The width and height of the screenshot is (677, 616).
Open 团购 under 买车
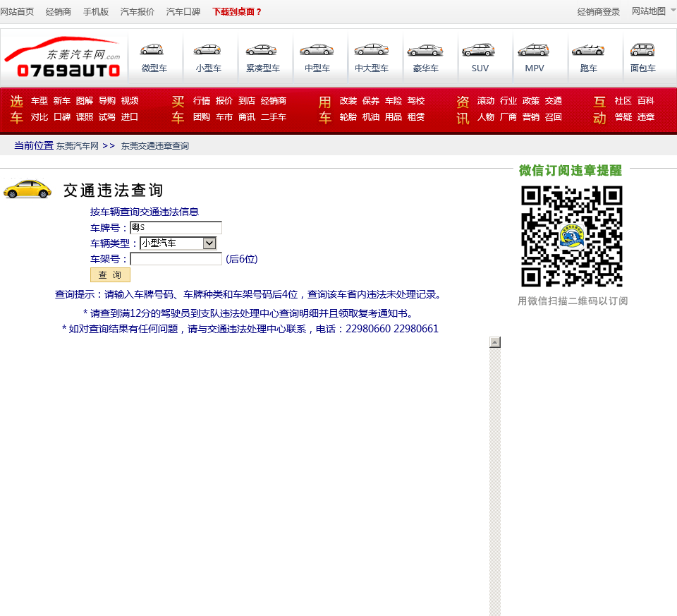(202, 117)
